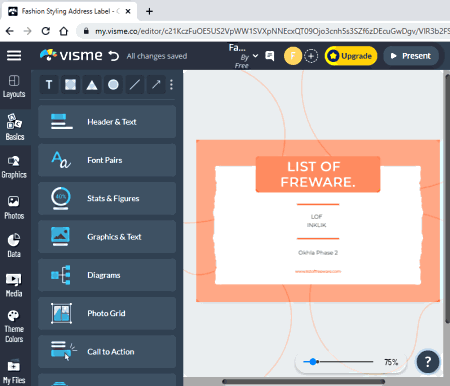This screenshot has width=450, height=386.
Task: Open Diagrams blocks
Action: pyautogui.click(x=107, y=275)
